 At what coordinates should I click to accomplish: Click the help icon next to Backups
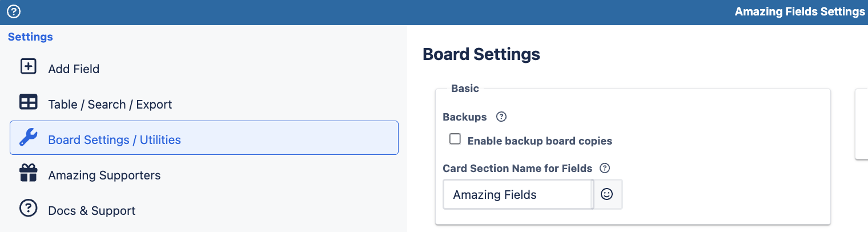pos(501,117)
